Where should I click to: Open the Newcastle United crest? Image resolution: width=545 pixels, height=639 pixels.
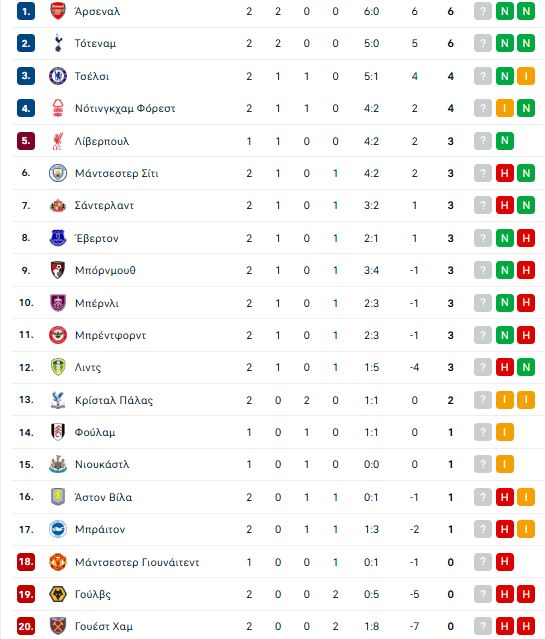[58, 464]
